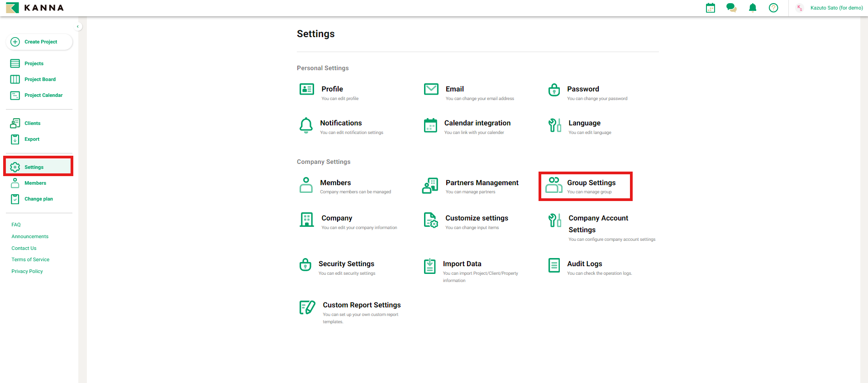Screen dimensions: 868x383
Task: Open the FAQ link
Action: 16,225
